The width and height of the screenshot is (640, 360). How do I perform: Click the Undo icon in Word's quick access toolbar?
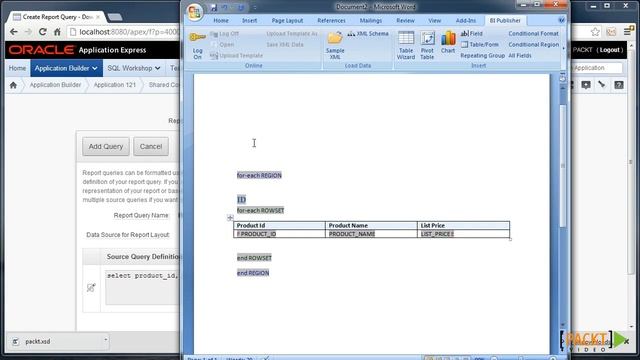[225, 7]
